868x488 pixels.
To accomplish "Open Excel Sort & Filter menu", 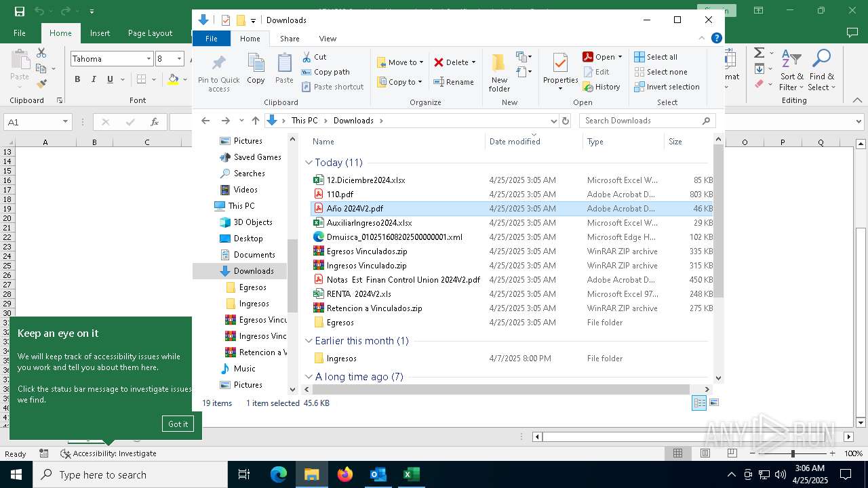I will [791, 70].
